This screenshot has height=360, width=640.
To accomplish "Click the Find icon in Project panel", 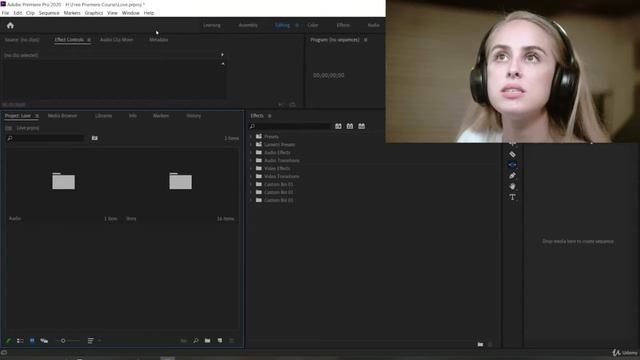I will (196, 340).
